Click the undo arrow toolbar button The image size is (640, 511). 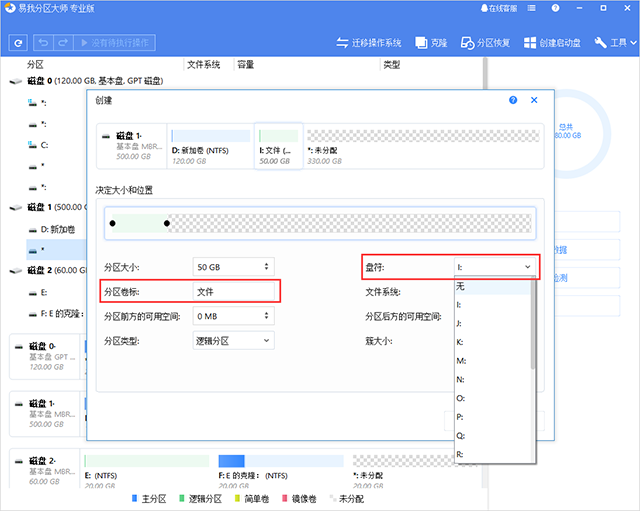click(44, 43)
